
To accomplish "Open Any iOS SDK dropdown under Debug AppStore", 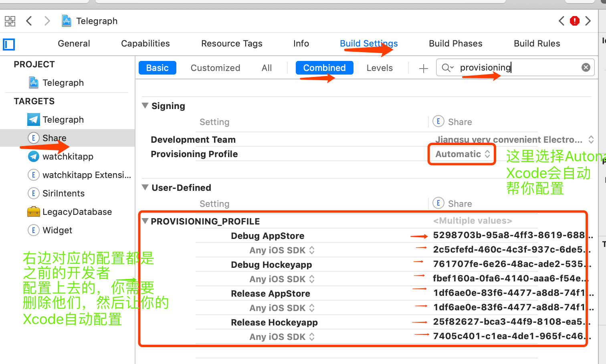I will pyautogui.click(x=282, y=250).
